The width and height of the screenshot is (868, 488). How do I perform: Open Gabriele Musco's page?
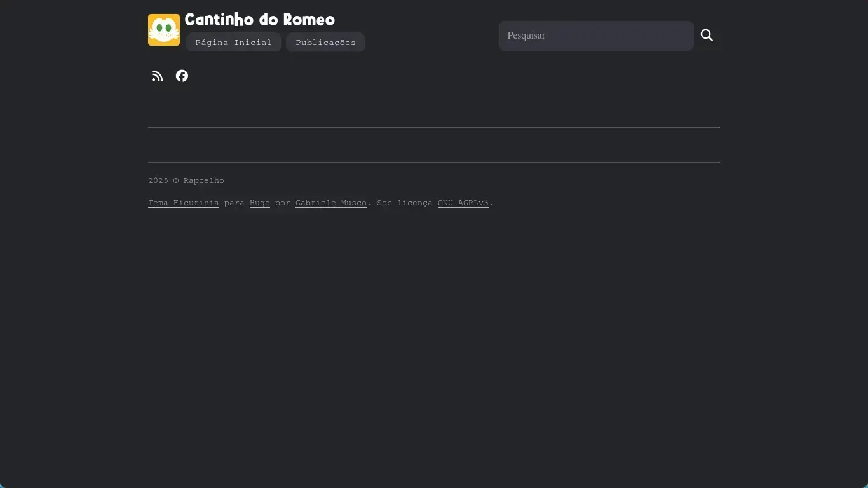330,203
